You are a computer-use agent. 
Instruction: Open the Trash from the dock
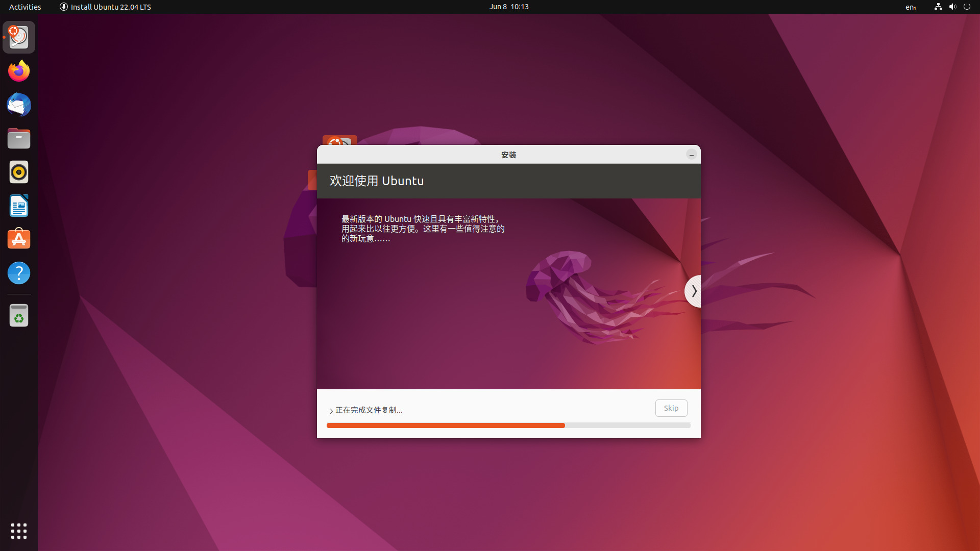[x=19, y=315]
